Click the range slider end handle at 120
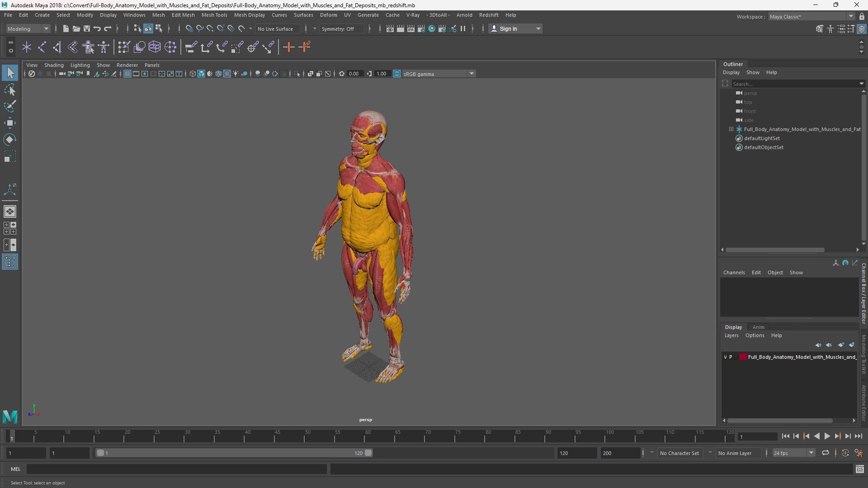 pyautogui.click(x=368, y=453)
